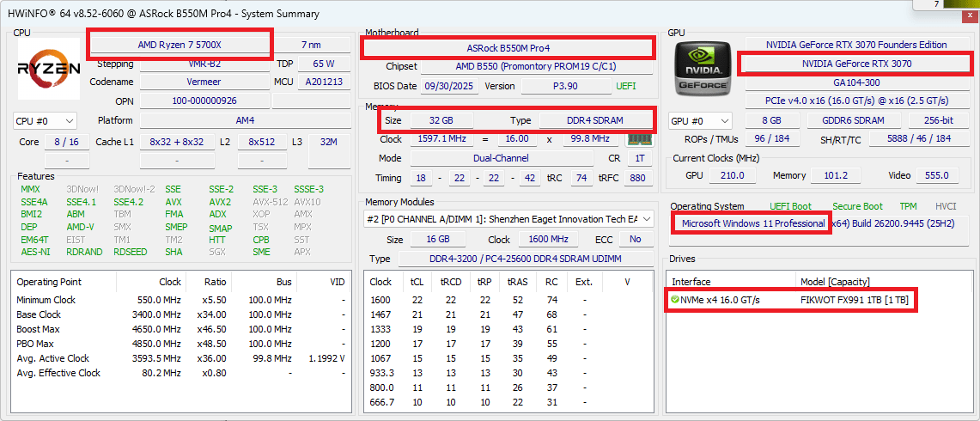
Task: Select the Avg. Effective Clock row
Action: click(x=180, y=373)
